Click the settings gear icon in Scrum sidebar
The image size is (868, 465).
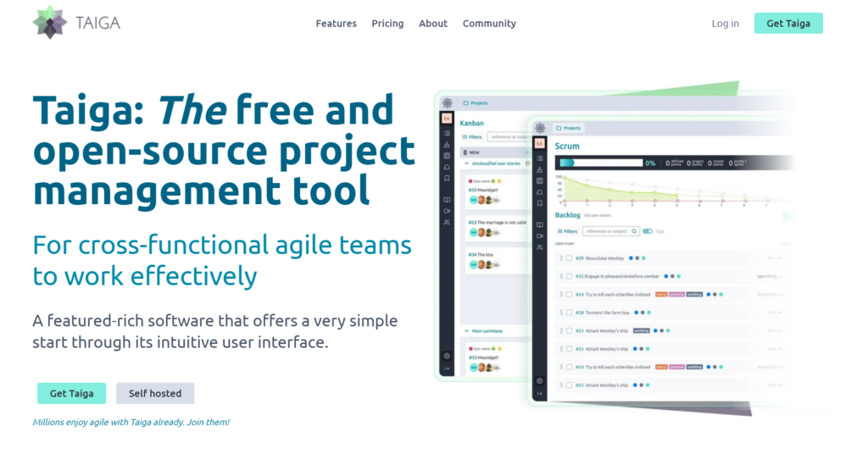[540, 381]
